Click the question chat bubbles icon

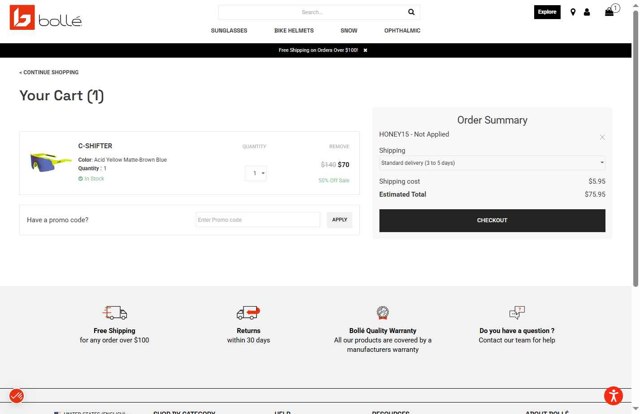(517, 313)
